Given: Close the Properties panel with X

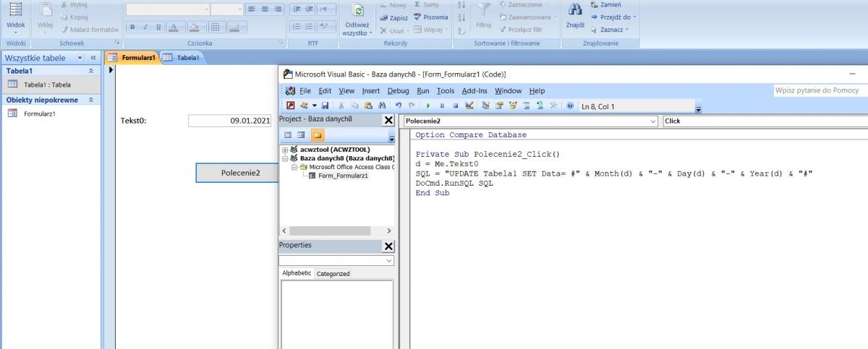Looking at the screenshot, I should tap(388, 246).
